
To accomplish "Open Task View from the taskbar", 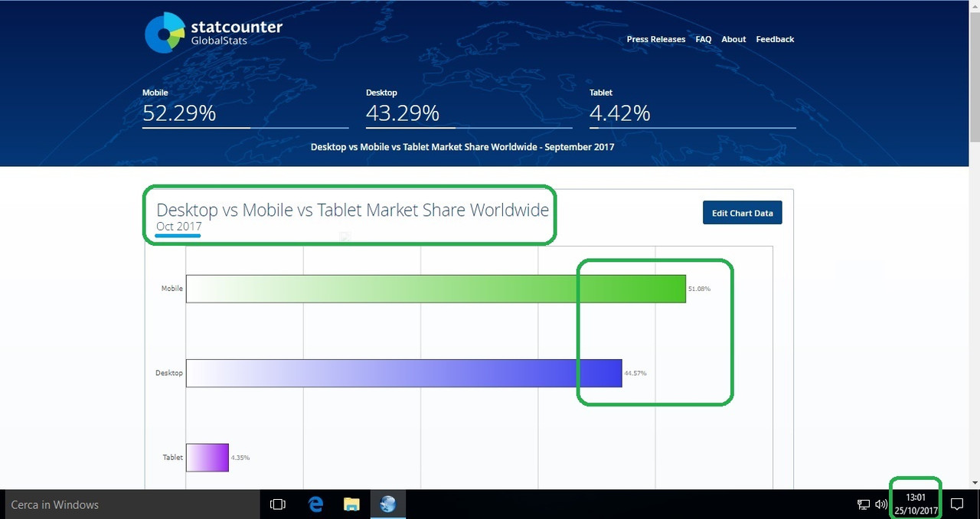I will click(278, 504).
